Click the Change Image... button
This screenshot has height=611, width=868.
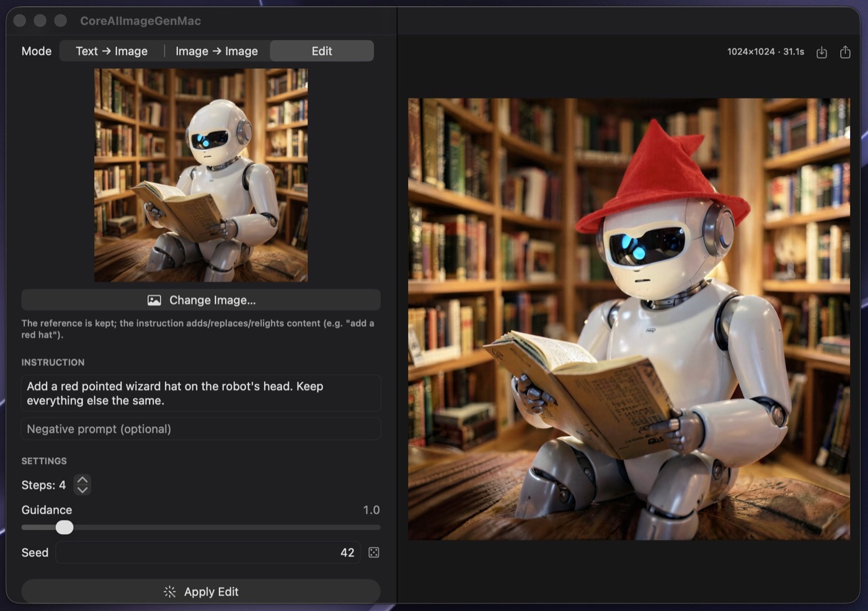pos(201,300)
